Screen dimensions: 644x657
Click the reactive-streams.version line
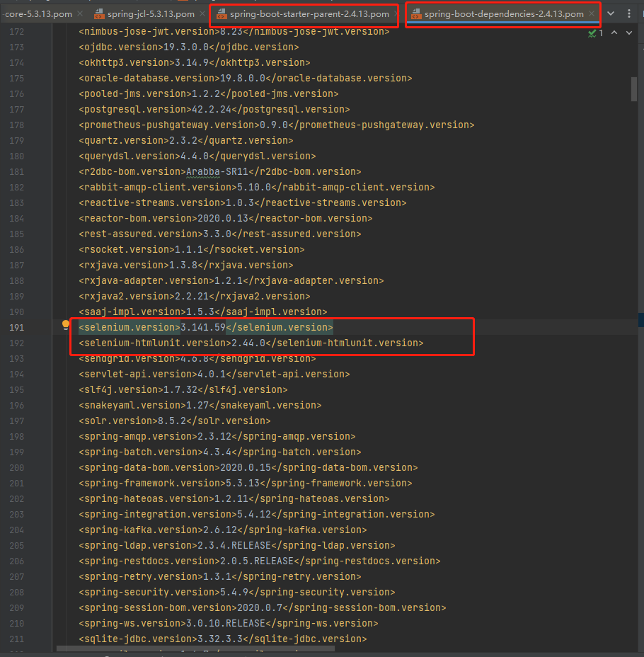pos(243,202)
